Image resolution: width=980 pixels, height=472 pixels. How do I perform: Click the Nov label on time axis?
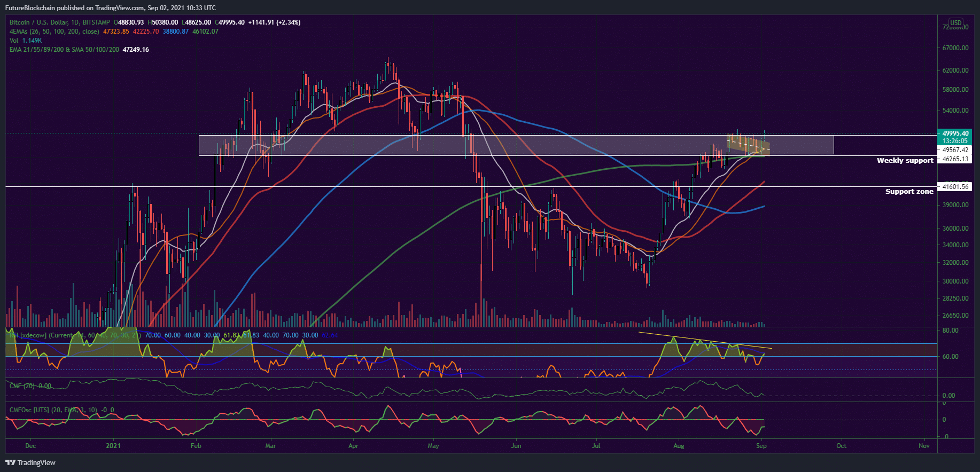(924, 446)
